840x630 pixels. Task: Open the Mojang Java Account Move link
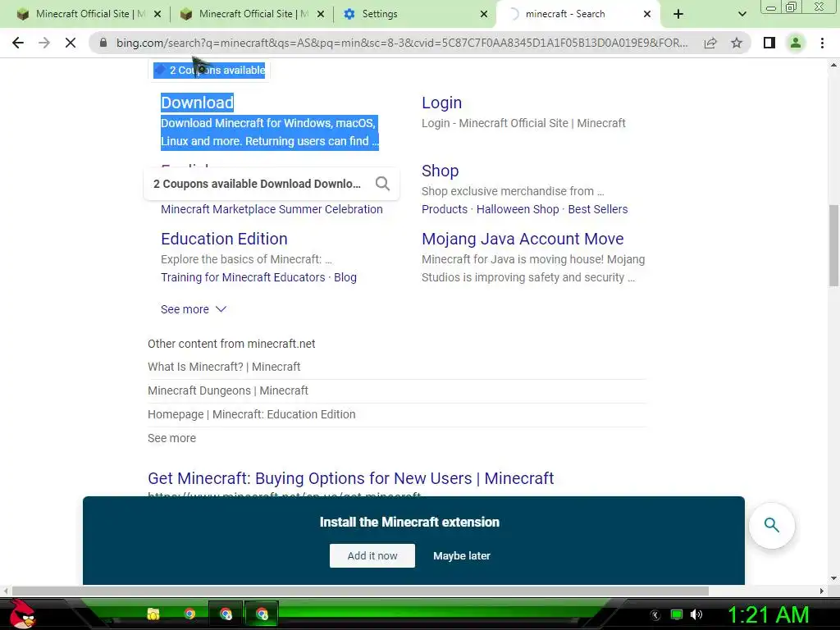tap(523, 239)
